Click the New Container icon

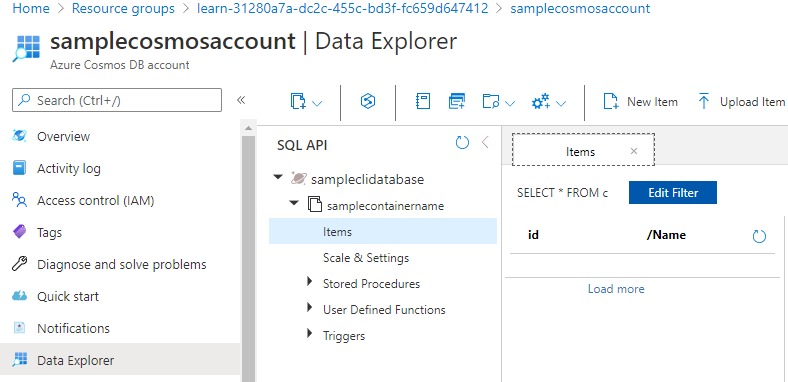[x=298, y=102]
